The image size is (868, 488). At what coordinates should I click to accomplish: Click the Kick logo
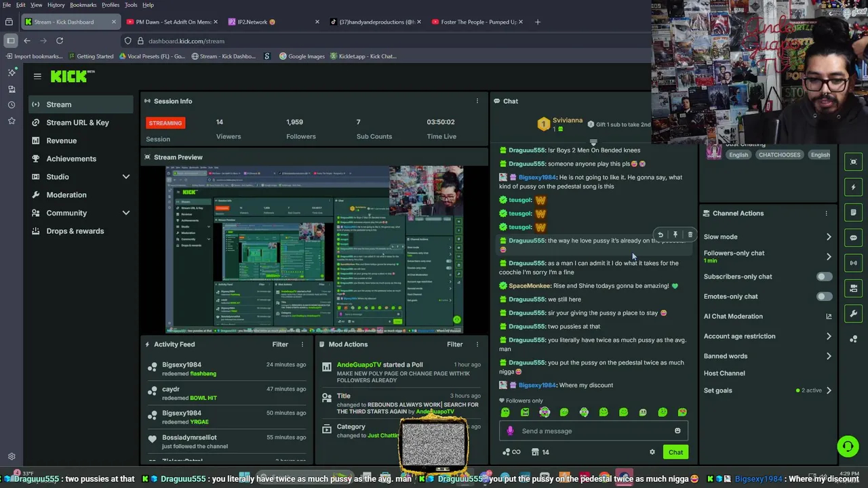point(71,77)
